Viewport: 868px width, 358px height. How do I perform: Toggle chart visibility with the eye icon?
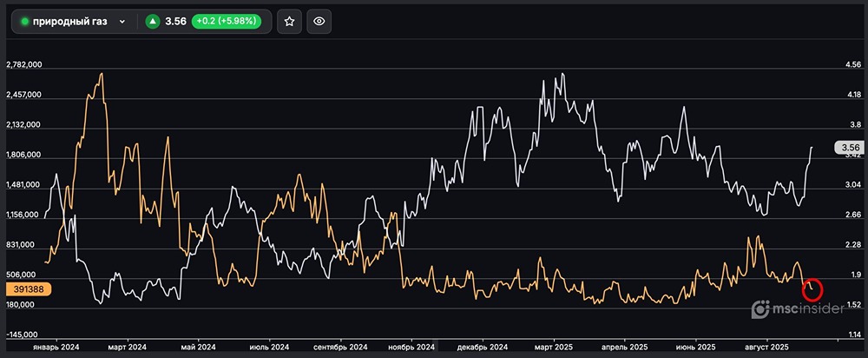tap(319, 22)
